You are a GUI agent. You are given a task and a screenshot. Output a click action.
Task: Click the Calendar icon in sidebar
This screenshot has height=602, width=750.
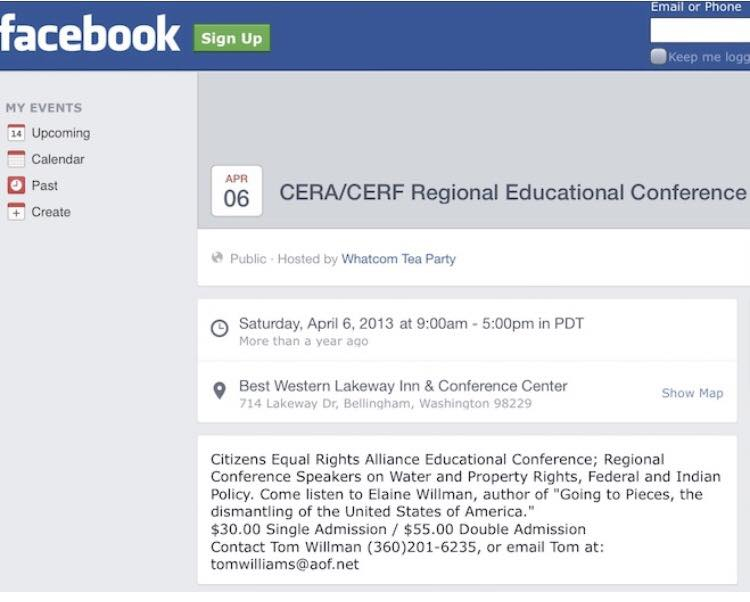[x=16, y=159]
